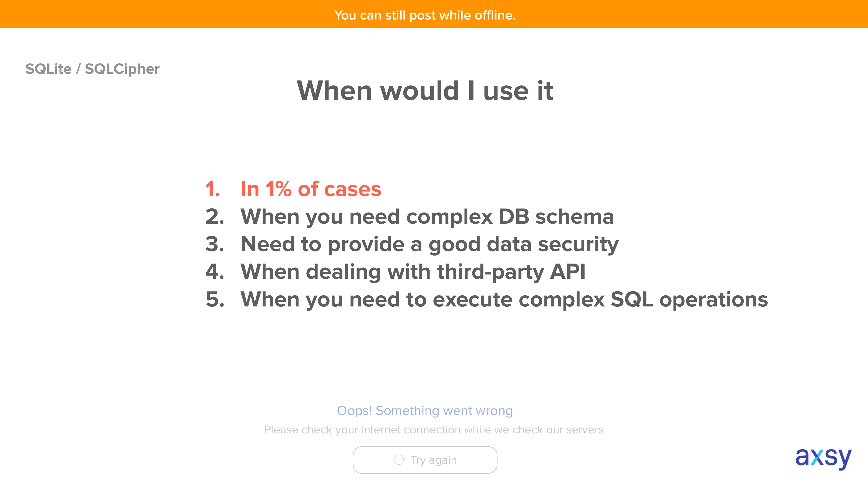Select 'When dealing with third-party API'
This screenshot has width=868, height=488.
(x=413, y=272)
